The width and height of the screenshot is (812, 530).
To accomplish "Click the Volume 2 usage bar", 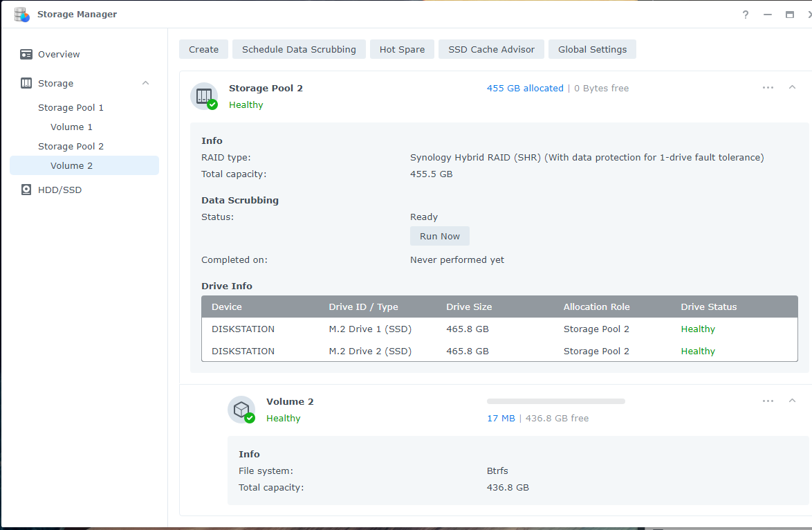I will pos(555,401).
